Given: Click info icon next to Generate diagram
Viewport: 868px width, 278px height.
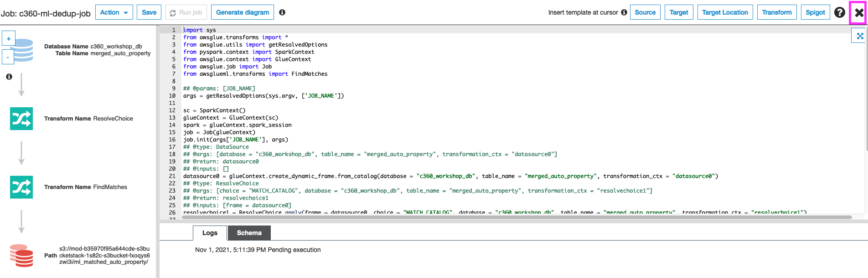Looking at the screenshot, I should (282, 12).
